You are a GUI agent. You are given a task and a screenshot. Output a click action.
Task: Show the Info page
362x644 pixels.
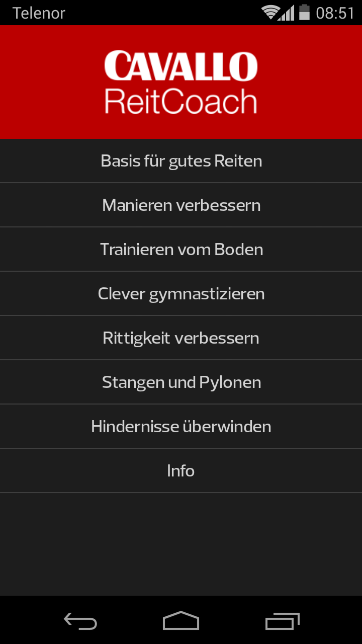(181, 471)
